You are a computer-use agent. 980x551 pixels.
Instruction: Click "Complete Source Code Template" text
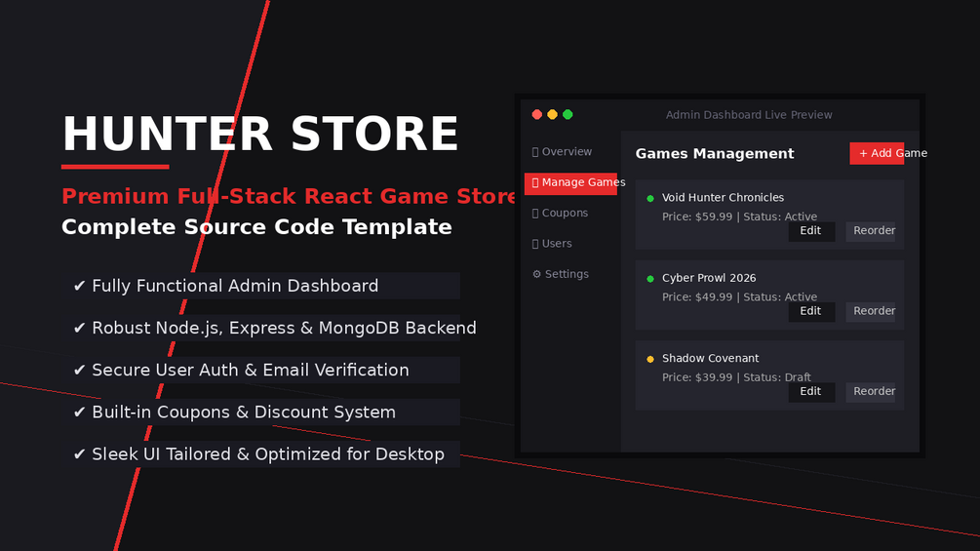click(256, 227)
